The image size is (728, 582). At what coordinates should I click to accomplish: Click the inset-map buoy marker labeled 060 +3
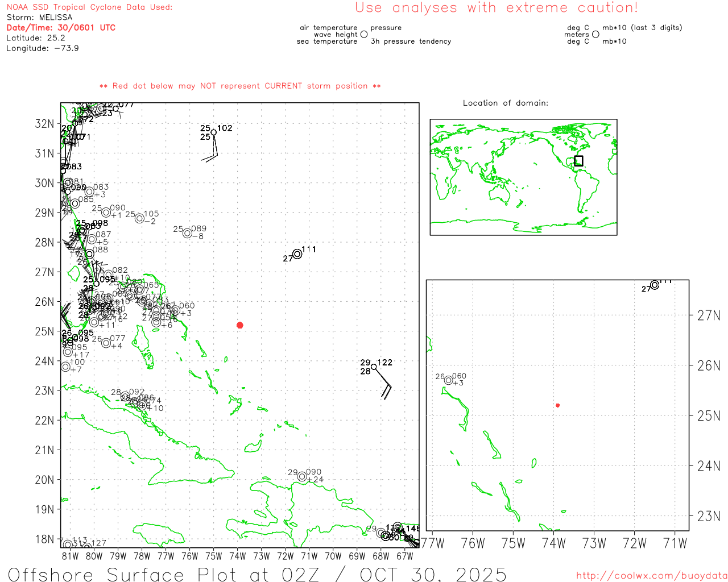449,380
